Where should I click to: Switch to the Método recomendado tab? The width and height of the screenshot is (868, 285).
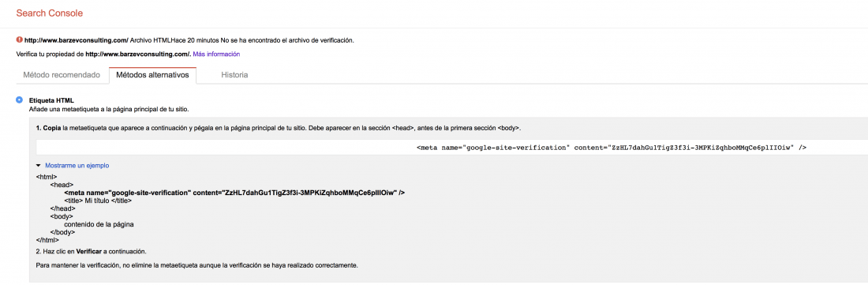coord(62,75)
